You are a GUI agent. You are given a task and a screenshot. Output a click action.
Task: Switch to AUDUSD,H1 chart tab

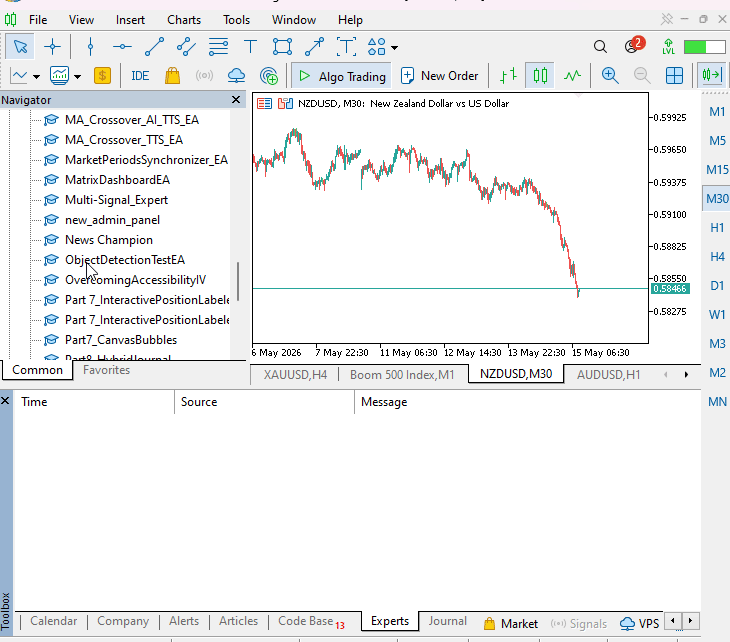608,375
